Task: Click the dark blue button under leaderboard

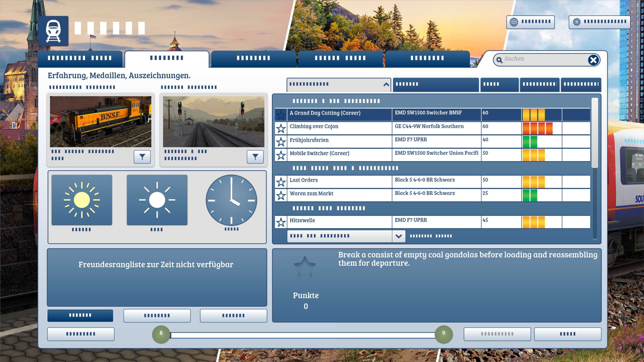Action: 80,315
